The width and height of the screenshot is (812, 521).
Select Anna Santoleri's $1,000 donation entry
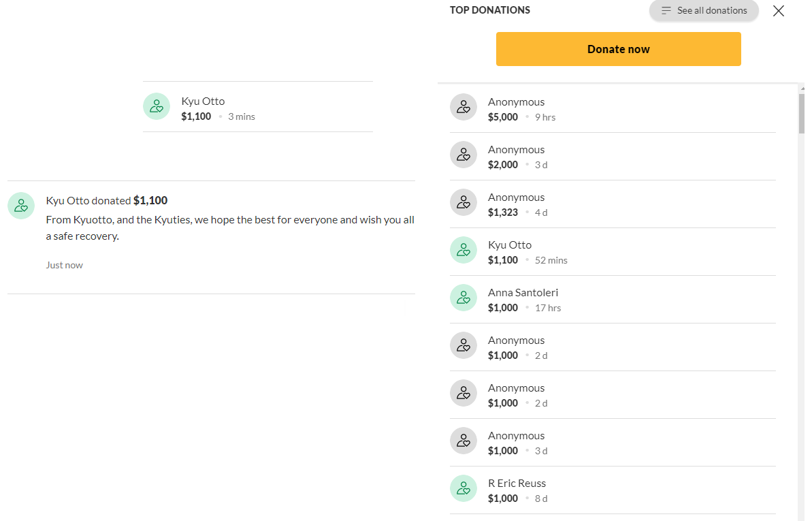point(613,300)
